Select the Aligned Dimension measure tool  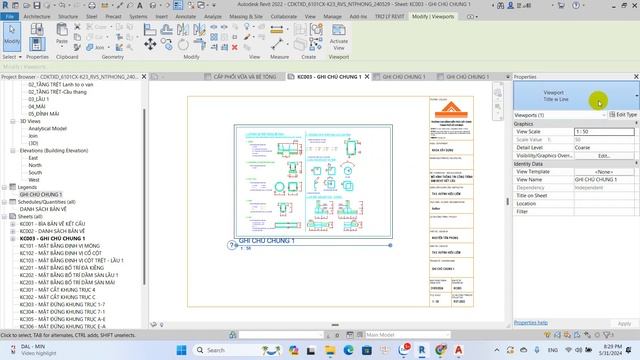point(276,29)
